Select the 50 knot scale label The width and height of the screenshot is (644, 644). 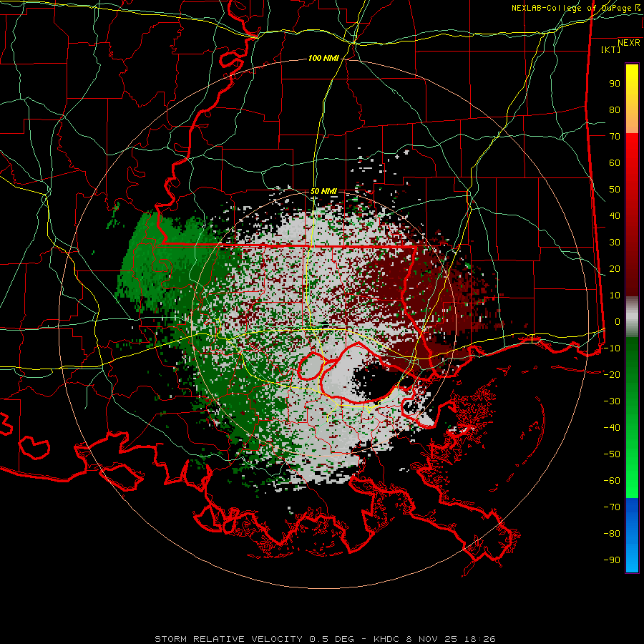pyautogui.click(x=615, y=190)
